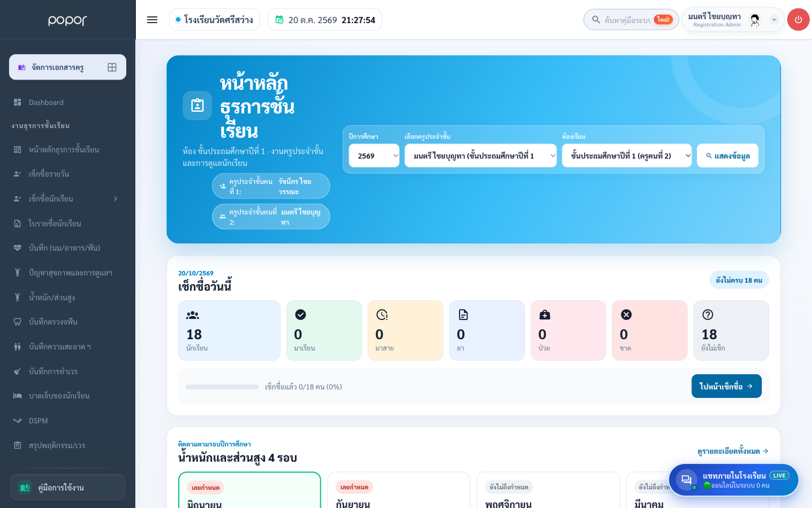Image resolution: width=812 pixels, height=508 pixels.
Task: Open the เลือกครูประจำชั้น dropdown
Action: pyautogui.click(x=480, y=156)
